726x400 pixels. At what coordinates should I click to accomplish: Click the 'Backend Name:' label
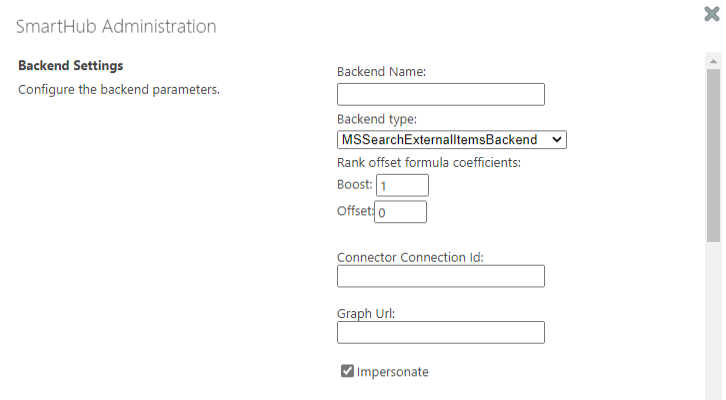382,72
